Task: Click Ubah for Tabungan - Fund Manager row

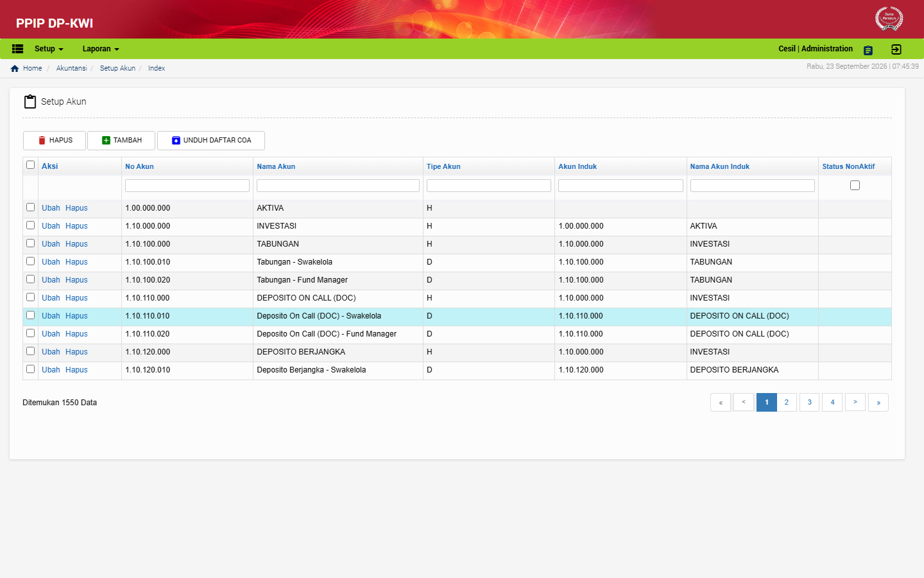Action: pyautogui.click(x=51, y=280)
